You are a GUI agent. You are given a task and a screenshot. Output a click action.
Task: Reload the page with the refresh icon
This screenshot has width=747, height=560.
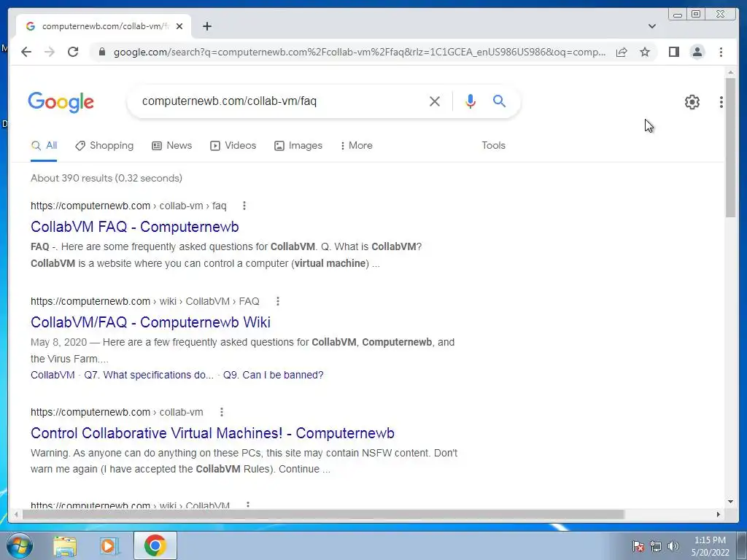(73, 52)
